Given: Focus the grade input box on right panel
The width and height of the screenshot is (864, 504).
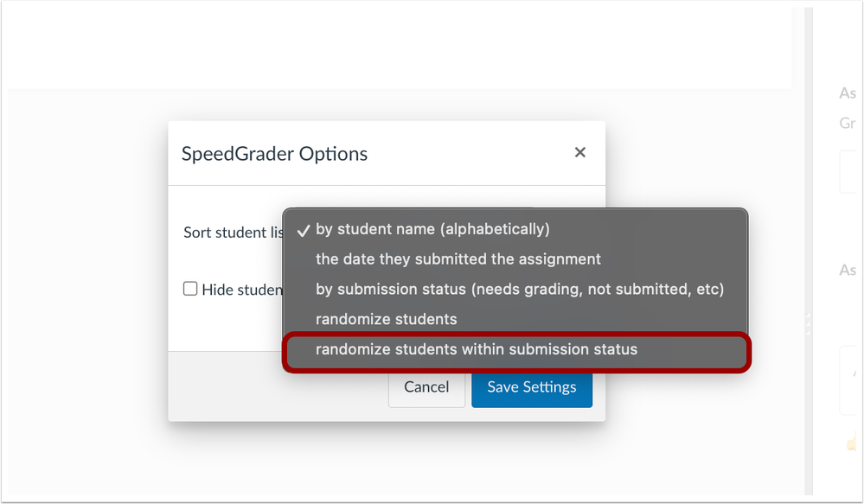Looking at the screenshot, I should pos(851,172).
